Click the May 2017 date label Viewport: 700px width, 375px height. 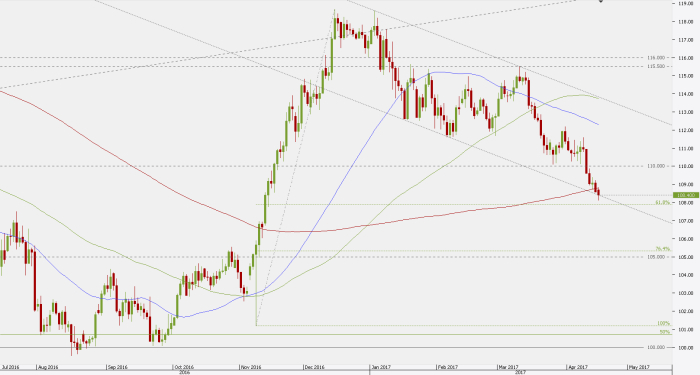[x=639, y=367]
